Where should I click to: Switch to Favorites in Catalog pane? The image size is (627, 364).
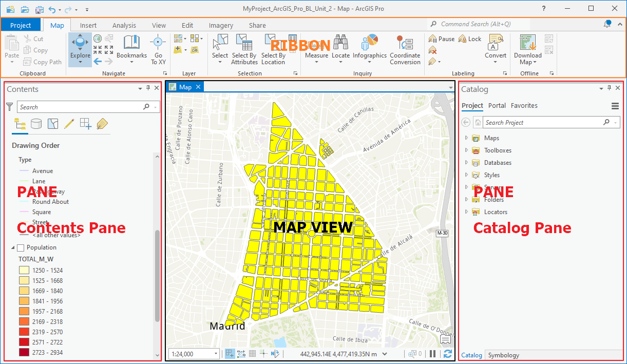point(524,105)
